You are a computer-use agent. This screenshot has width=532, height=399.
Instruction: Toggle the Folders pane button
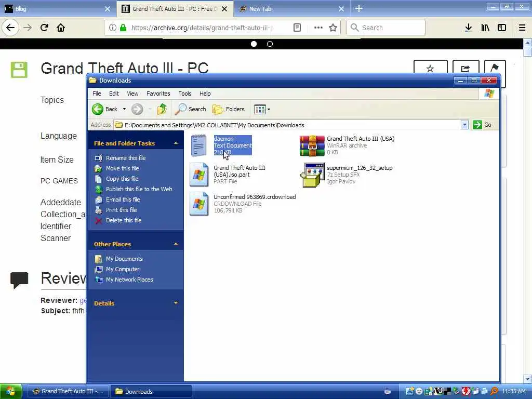pos(229,109)
